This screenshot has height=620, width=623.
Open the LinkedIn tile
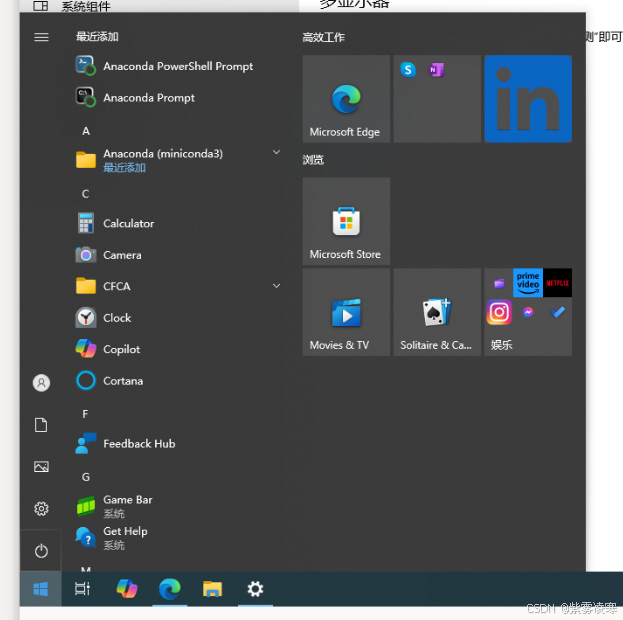click(528, 99)
